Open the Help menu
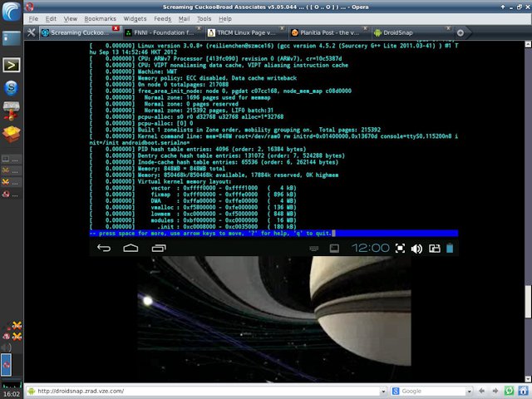532x399 pixels. (225, 19)
